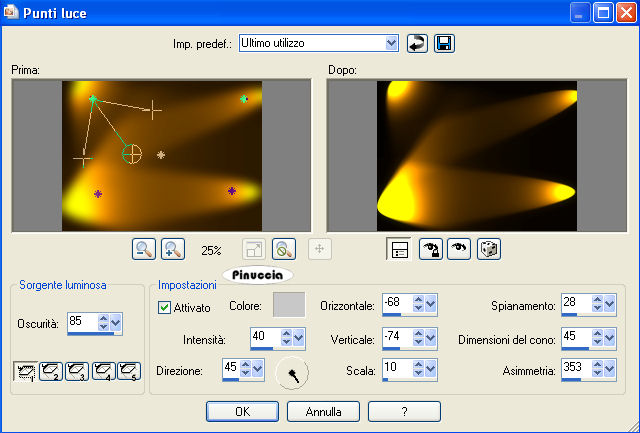Viewport: 640px width, 433px height.
Task: Select light source 5
Action: click(129, 371)
